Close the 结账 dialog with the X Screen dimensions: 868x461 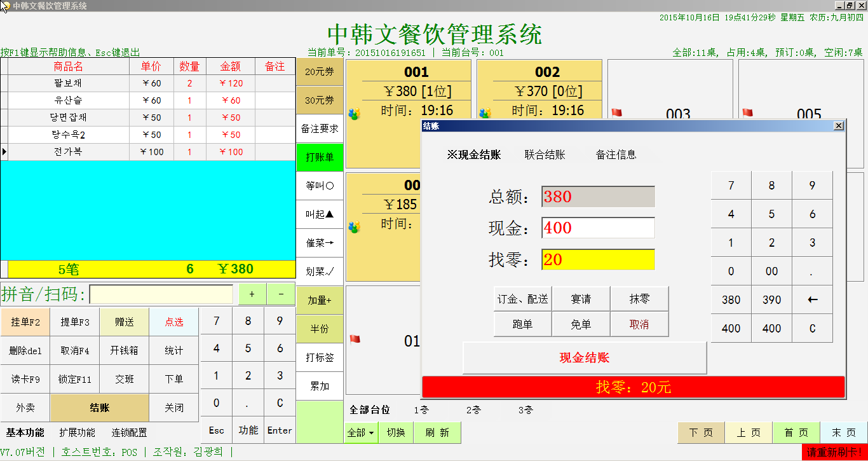click(x=839, y=126)
